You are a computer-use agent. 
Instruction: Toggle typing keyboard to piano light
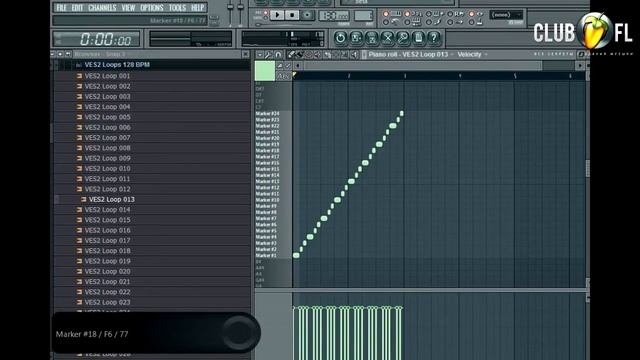pos(386,14)
